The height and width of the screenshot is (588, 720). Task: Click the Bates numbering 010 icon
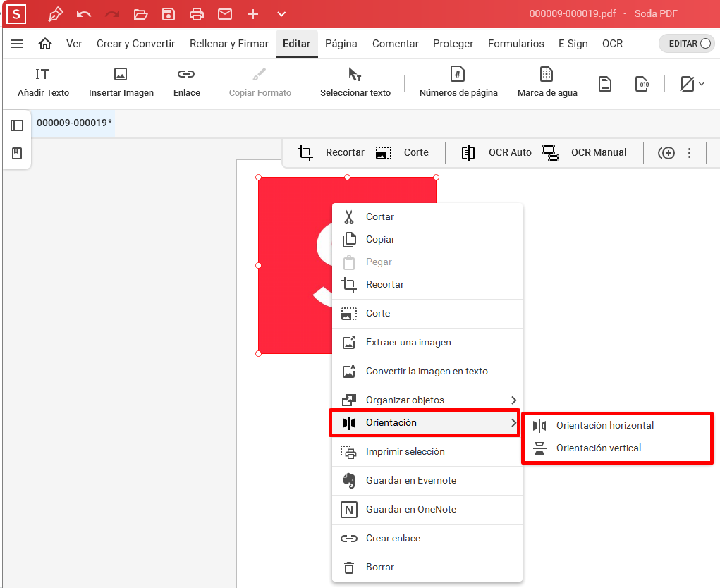642,84
